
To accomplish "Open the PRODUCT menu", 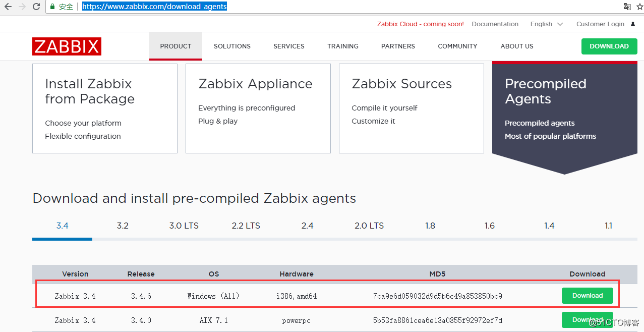I will (x=175, y=46).
